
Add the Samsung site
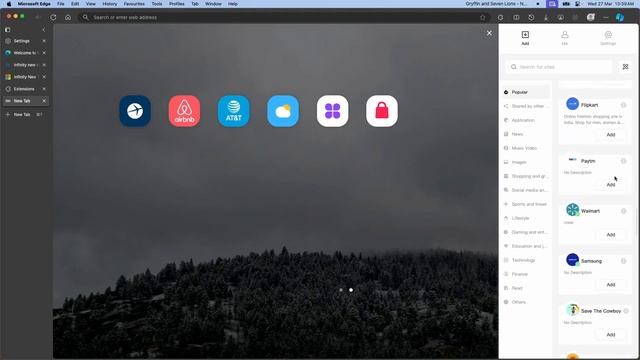pyautogui.click(x=611, y=284)
